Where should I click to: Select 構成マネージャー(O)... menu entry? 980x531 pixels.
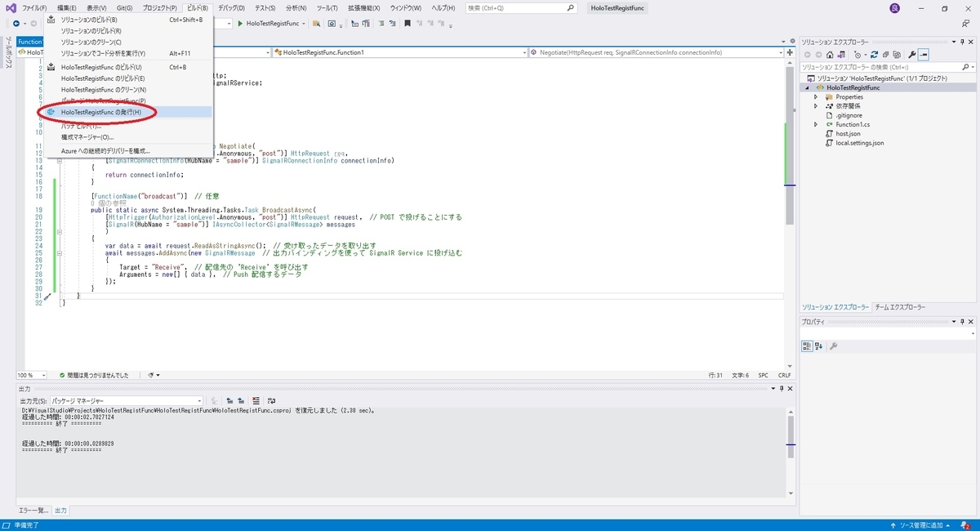tap(128, 137)
